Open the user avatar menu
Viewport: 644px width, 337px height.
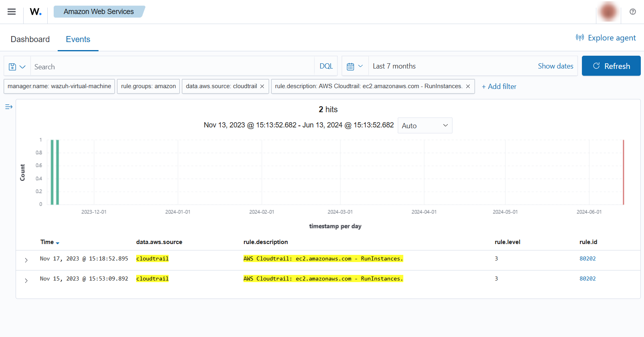coord(608,12)
